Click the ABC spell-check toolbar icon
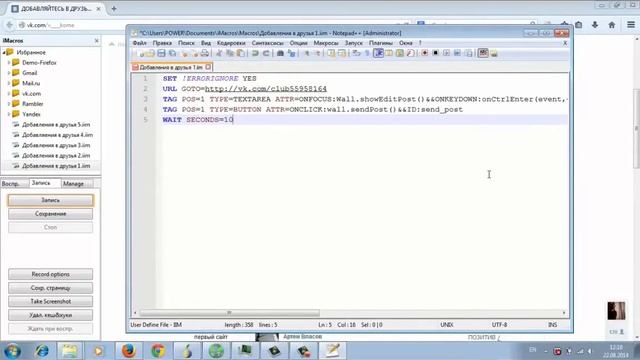 [x=483, y=53]
